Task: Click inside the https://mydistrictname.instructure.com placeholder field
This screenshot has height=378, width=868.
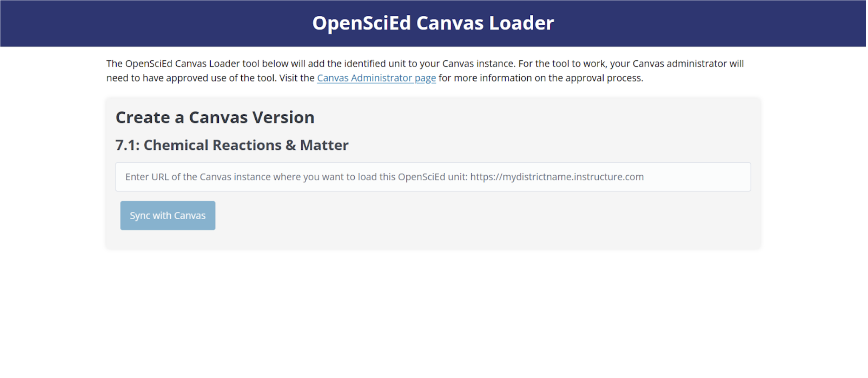Action: 432,177
